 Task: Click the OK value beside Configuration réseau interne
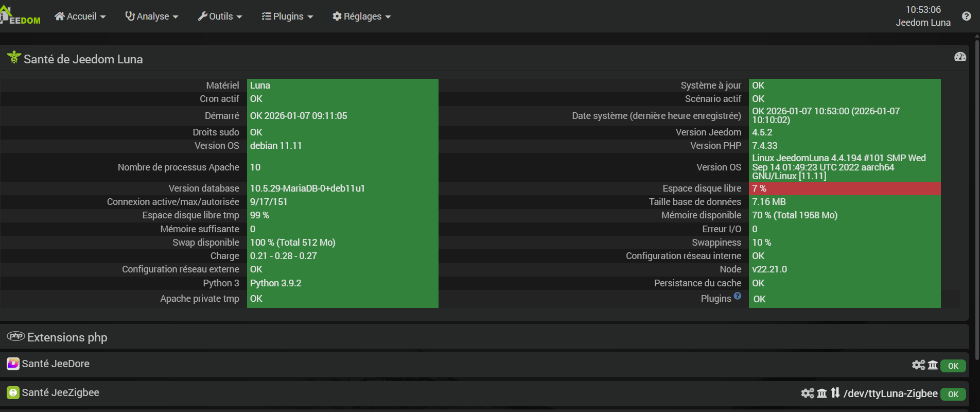[x=758, y=256]
